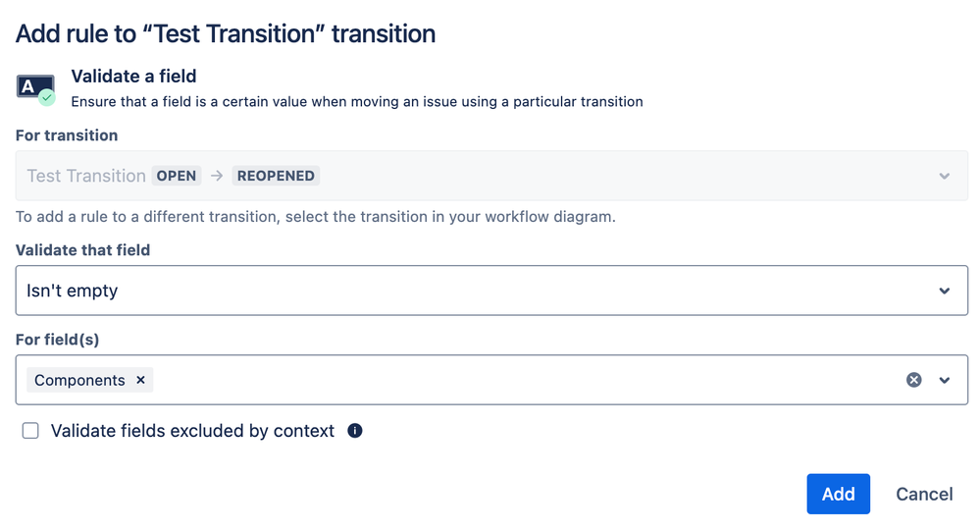Click the Validate a field heading
This screenshot has height=530, width=980.
(x=133, y=77)
